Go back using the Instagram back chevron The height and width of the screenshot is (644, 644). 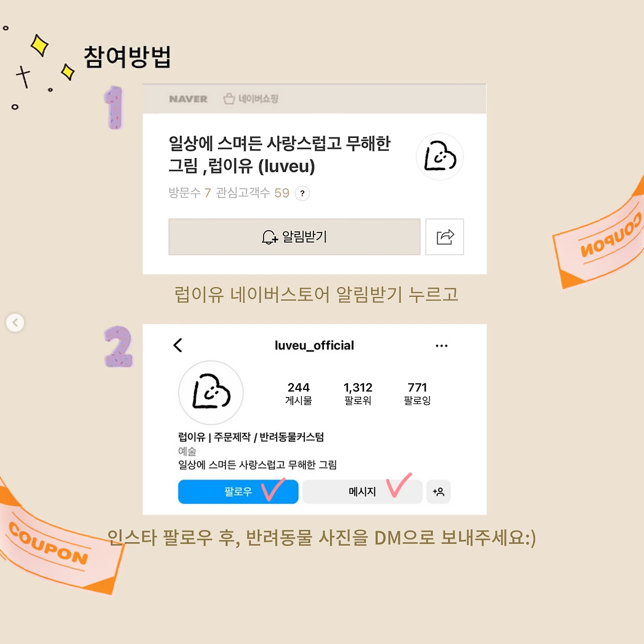click(178, 345)
